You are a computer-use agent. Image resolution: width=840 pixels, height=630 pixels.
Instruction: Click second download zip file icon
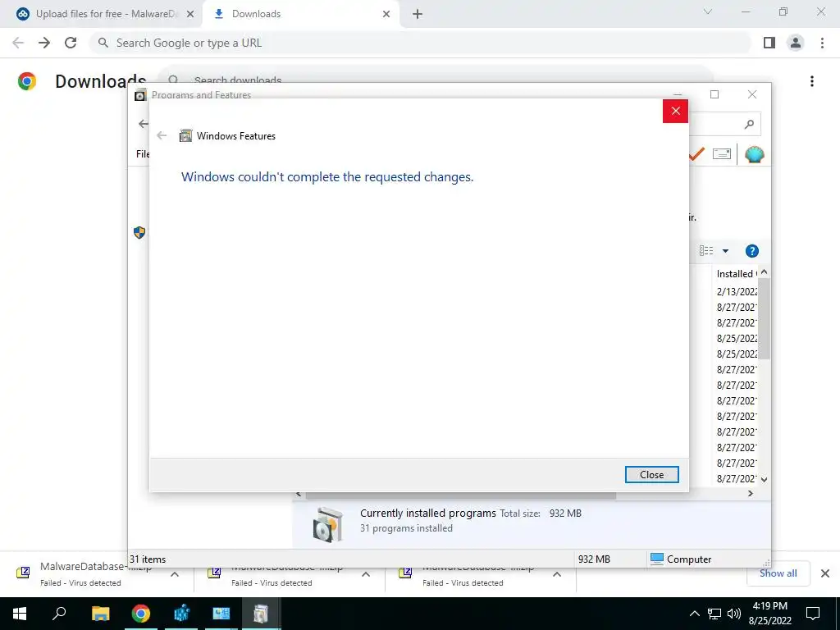[214, 573]
